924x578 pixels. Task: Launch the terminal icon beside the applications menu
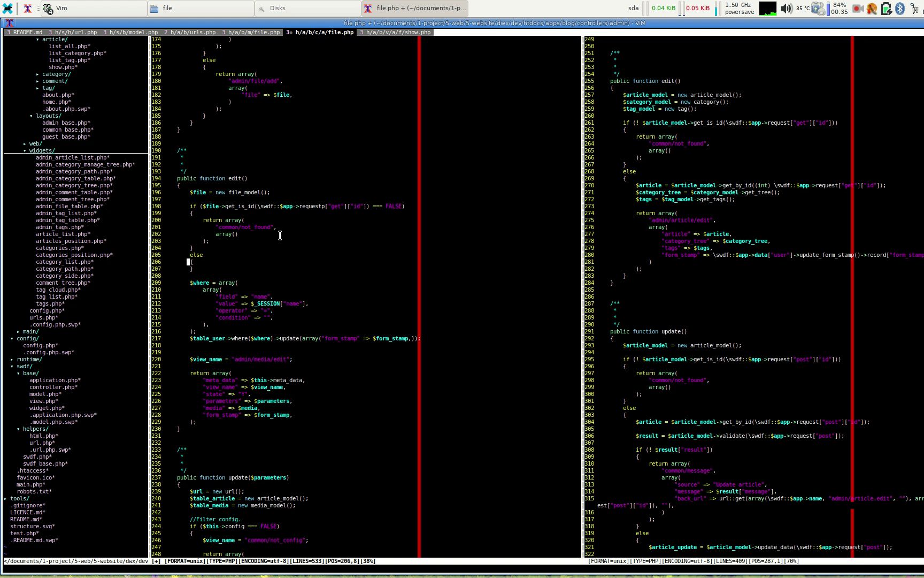(28, 8)
